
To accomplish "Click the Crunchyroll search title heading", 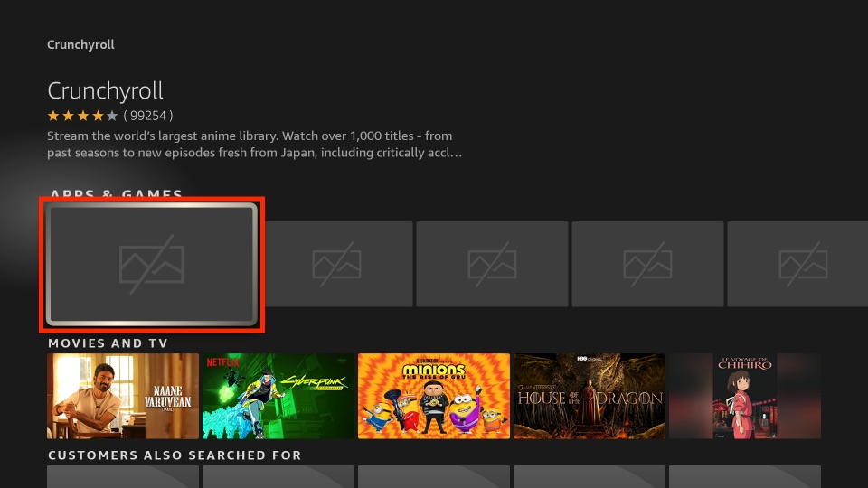I will point(105,90).
